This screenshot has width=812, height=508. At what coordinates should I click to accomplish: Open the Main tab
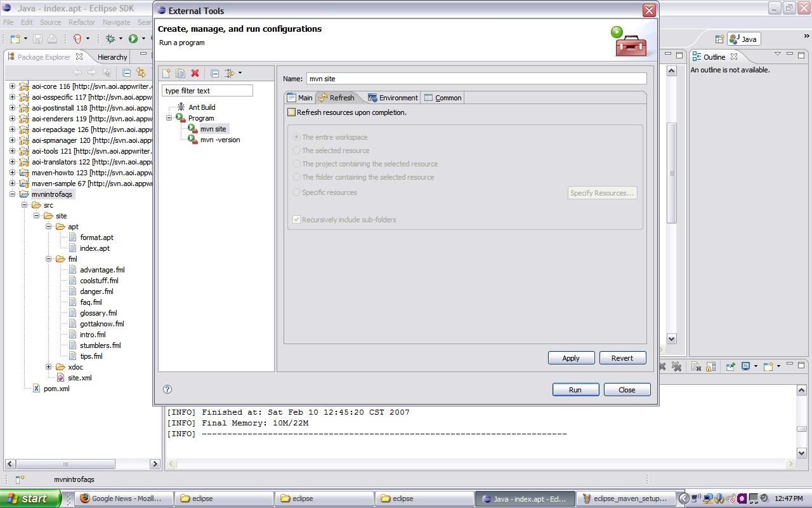(300, 98)
